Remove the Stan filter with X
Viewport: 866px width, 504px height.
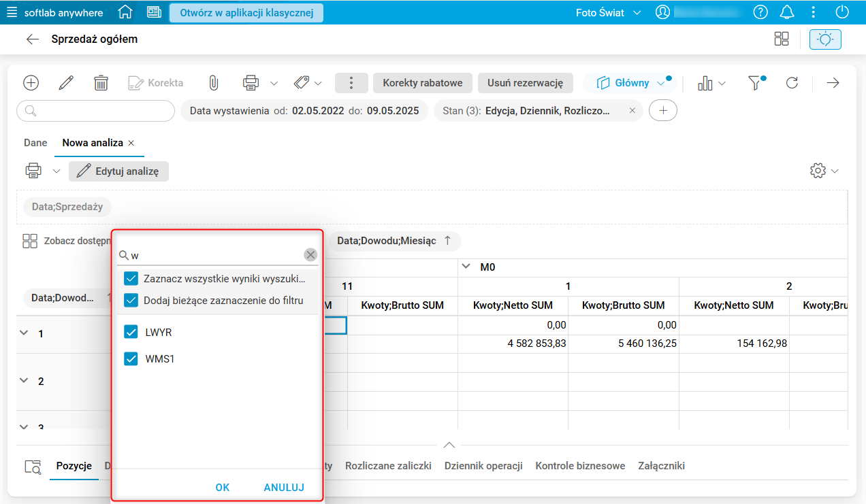click(x=632, y=111)
